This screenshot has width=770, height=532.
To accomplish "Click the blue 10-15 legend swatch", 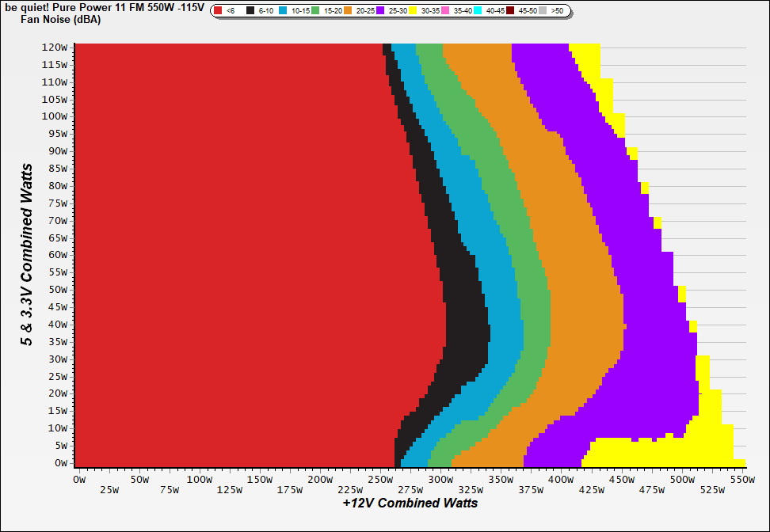I will 283,12.
